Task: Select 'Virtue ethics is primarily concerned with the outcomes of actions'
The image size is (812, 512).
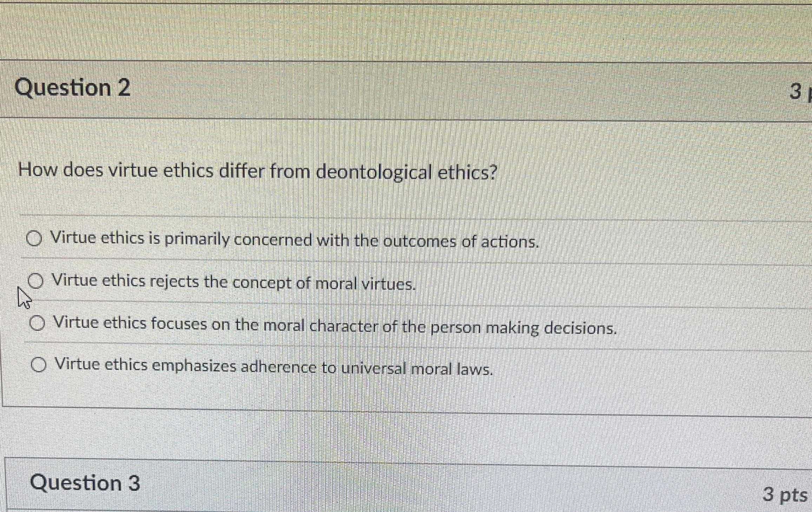Action: click(34, 239)
